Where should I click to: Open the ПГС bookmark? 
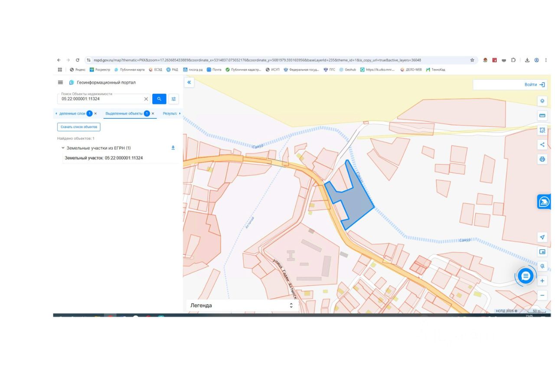tap(329, 69)
